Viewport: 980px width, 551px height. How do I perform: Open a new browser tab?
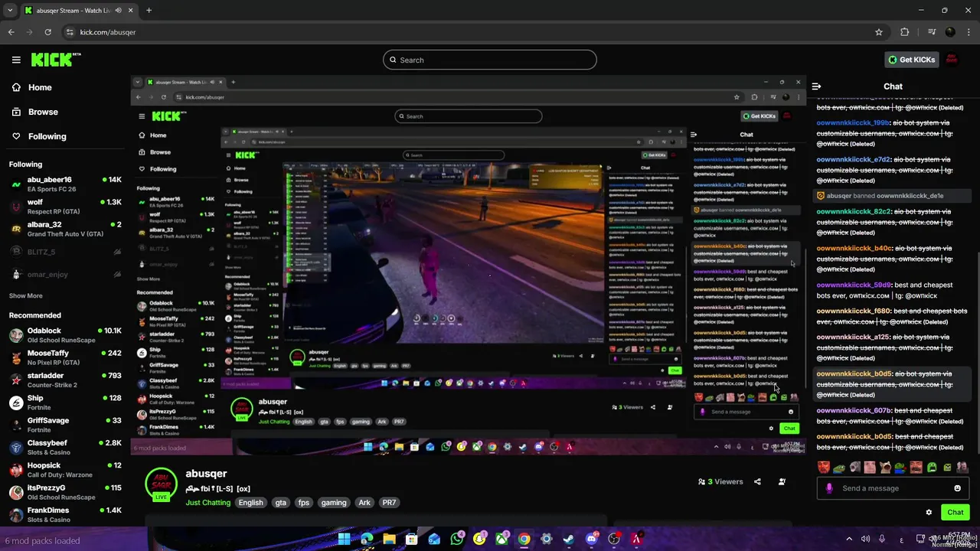(x=149, y=11)
